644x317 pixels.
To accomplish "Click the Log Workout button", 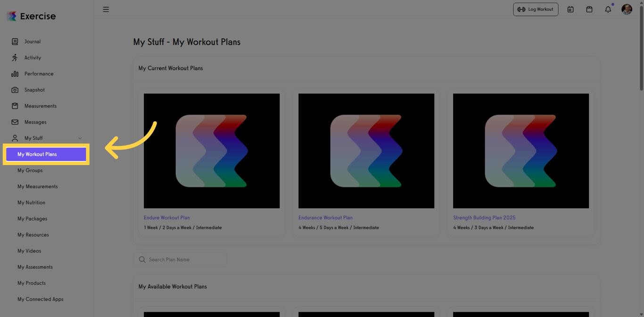I will [x=536, y=9].
